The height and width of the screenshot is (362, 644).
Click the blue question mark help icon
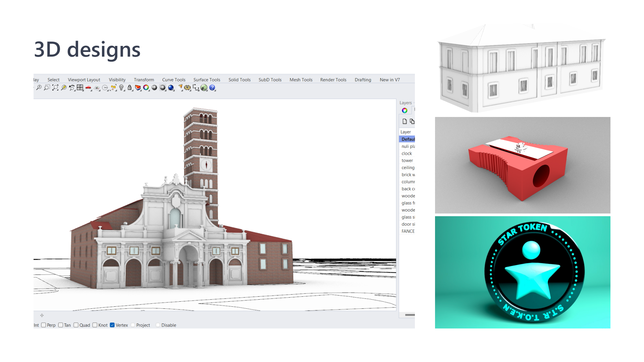(x=212, y=87)
